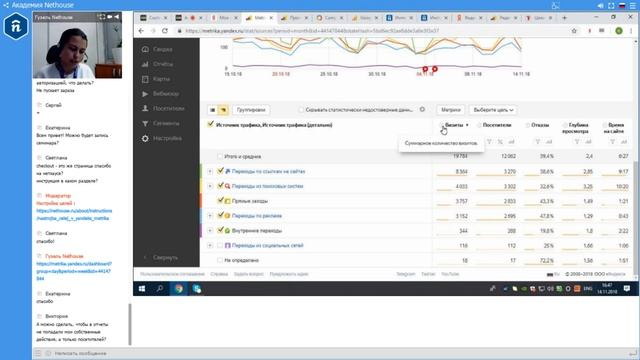
Task: Close the active Метрика browser tab
Action: point(271,18)
